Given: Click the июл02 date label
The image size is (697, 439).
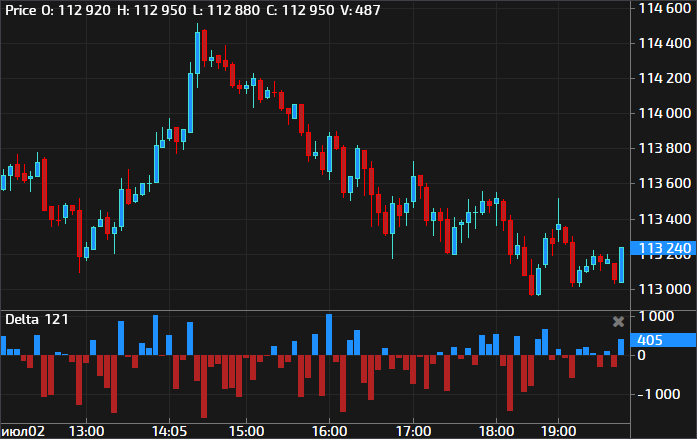Looking at the screenshot, I should 23,430.
